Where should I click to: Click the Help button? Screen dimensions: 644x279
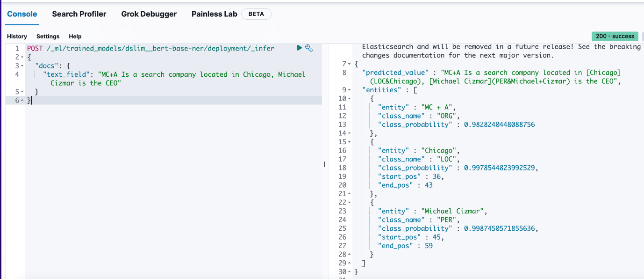coord(75,37)
